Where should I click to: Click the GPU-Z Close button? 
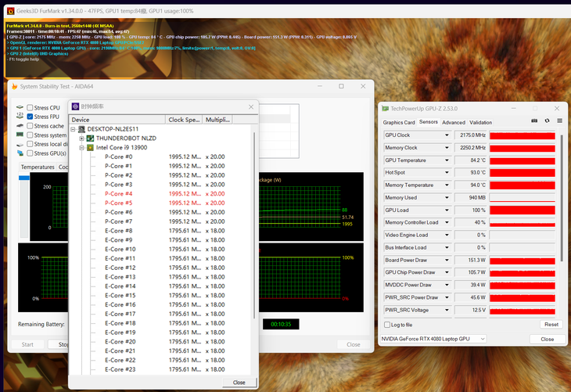(547, 339)
